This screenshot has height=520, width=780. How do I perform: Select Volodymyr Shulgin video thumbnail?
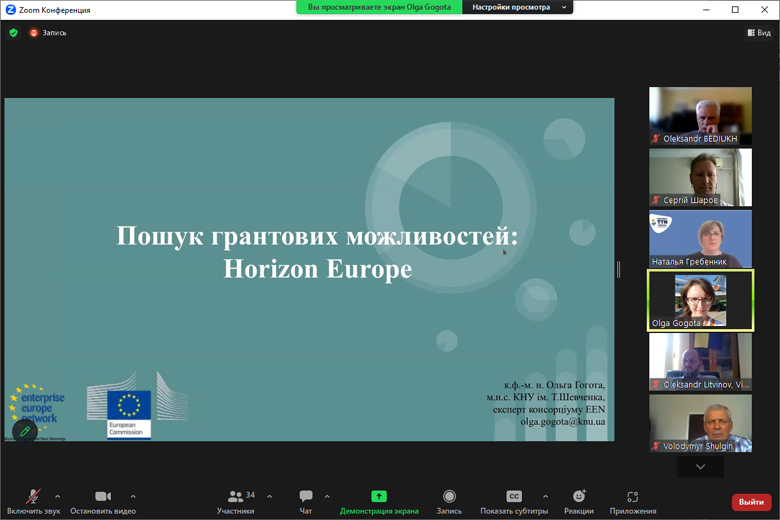(x=700, y=423)
